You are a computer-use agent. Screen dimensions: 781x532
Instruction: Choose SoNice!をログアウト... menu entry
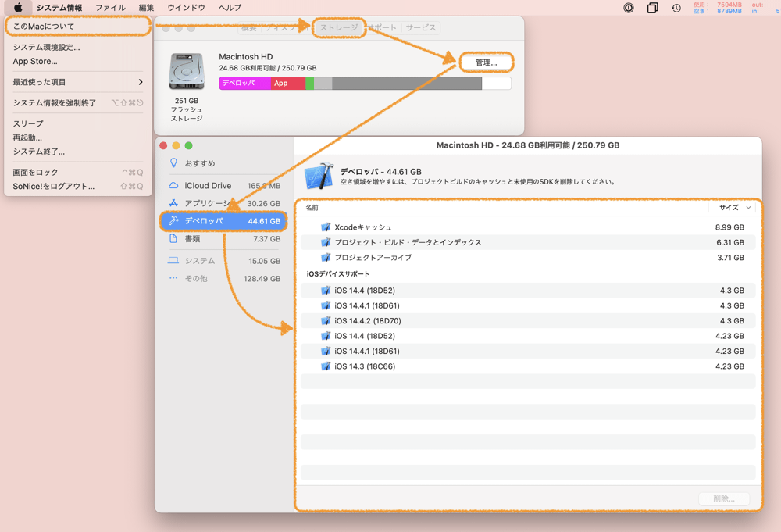[77, 186]
